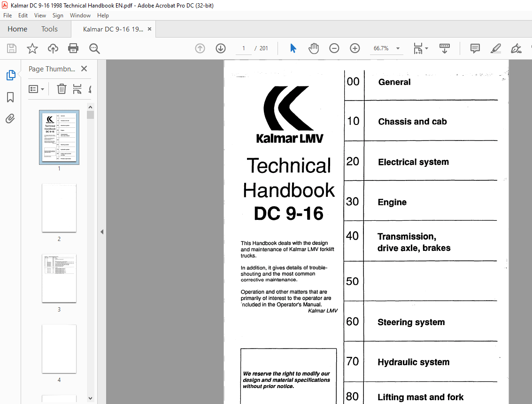
Task: Open the Highlight text tool
Action: click(495, 48)
